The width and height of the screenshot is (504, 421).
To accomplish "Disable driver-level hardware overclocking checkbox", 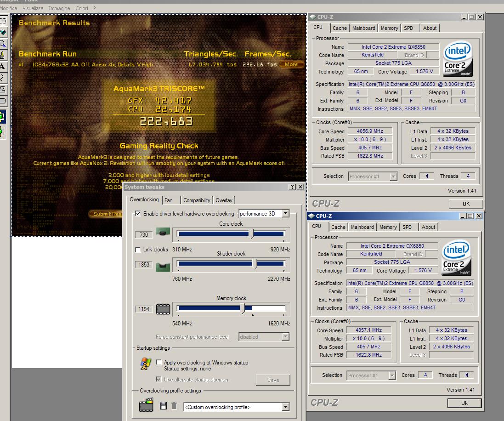I will 138,214.
